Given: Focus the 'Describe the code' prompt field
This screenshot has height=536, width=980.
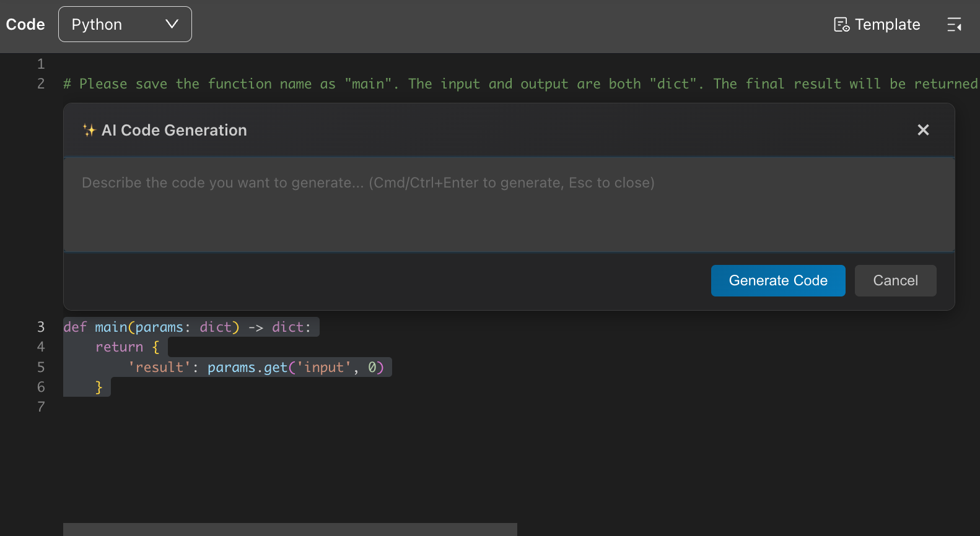Looking at the screenshot, I should point(508,204).
